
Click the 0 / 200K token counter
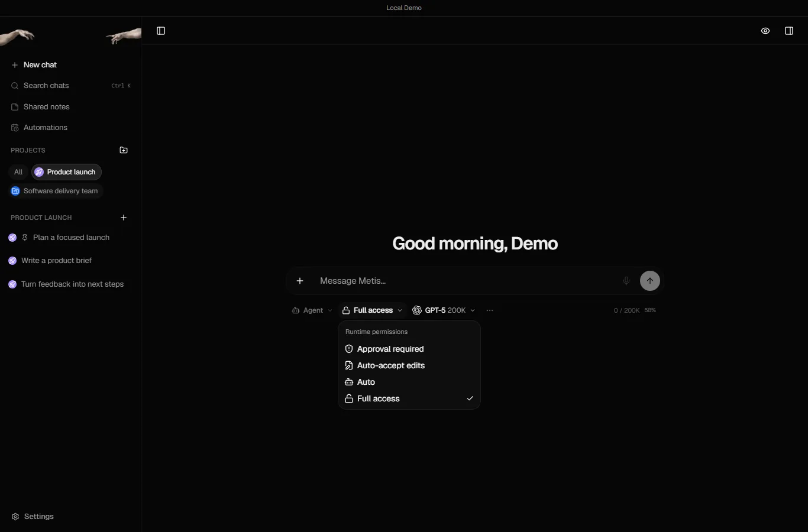[x=626, y=310]
